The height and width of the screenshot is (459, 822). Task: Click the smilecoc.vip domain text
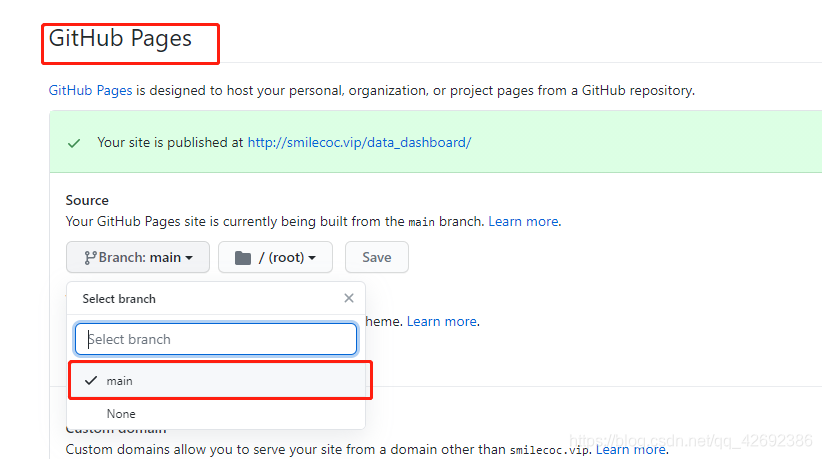549,450
